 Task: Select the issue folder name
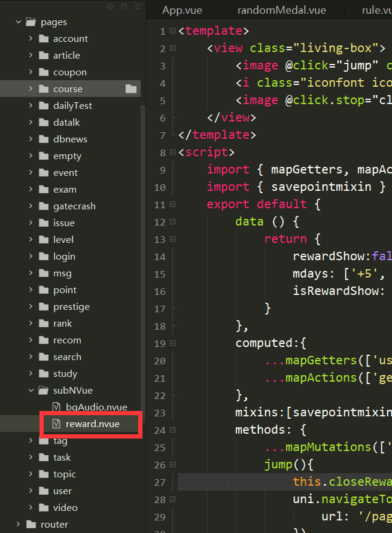[64, 223]
